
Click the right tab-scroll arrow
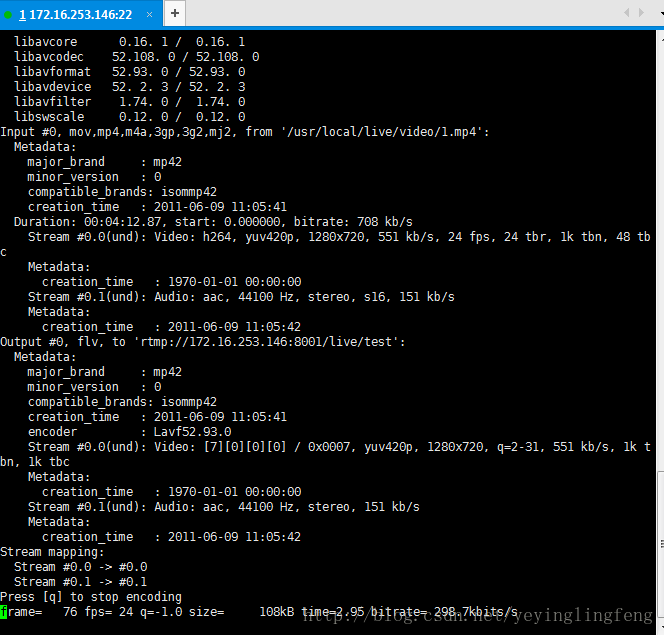(642, 13)
